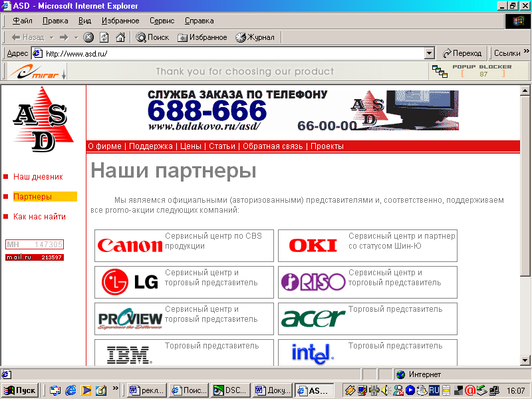Screen dimensions: 532x399
Task: Switch to the рекл... Word taskbar button
Action: pos(148,390)
